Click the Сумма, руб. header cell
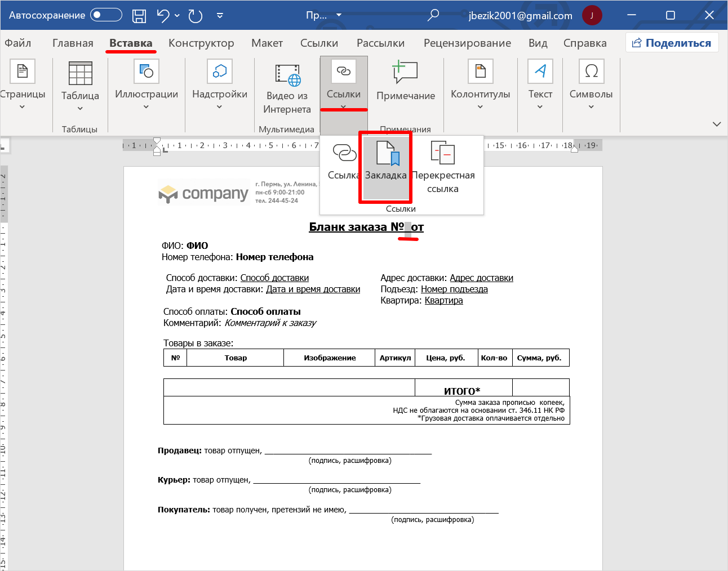728x571 pixels. [540, 358]
